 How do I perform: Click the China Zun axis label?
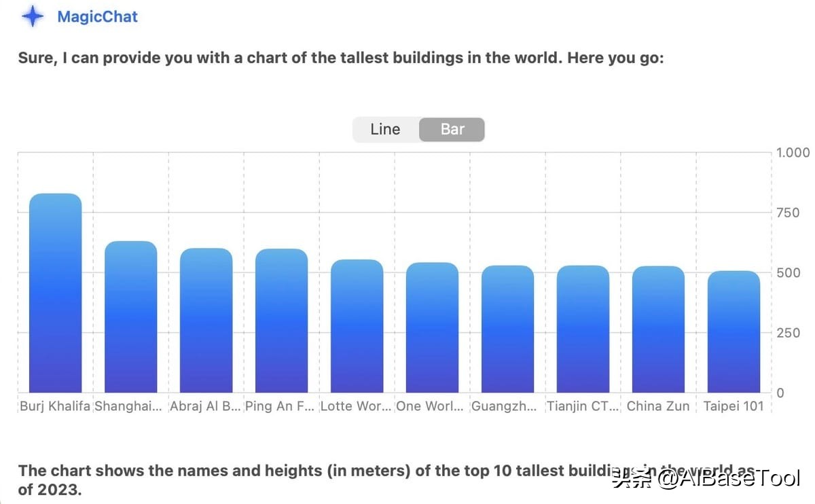658,406
